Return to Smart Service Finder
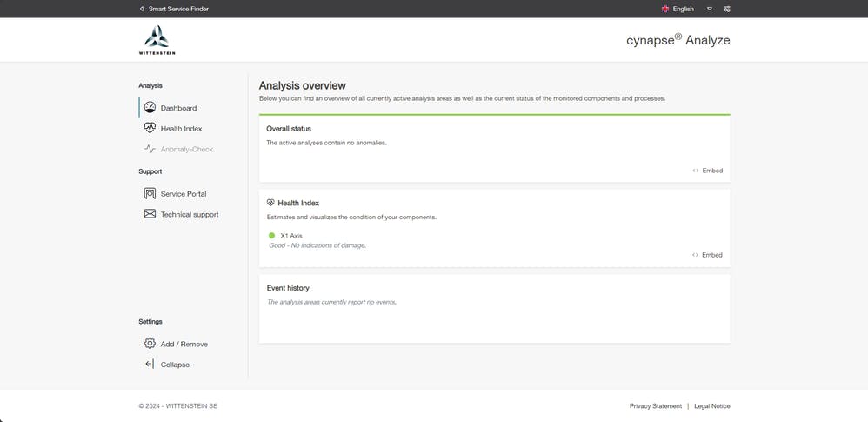This screenshot has height=422, width=868. [x=178, y=9]
